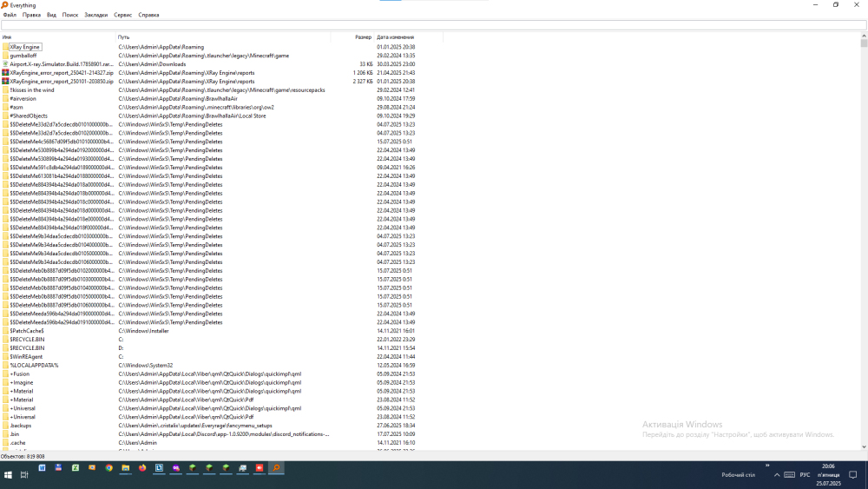Viewport: 868px width, 489px height.
Task: Click the folder icon of $PatchCache$
Action: (x=5, y=331)
